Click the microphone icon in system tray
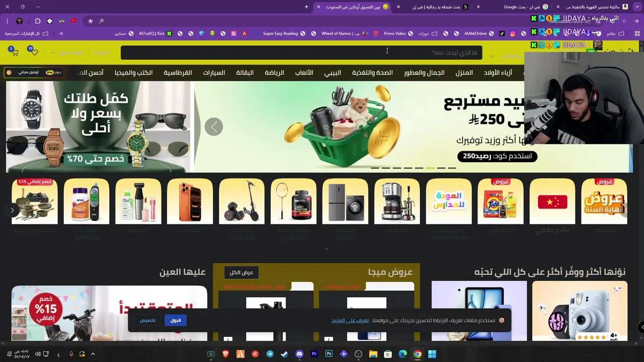Image resolution: width=644 pixels, height=362 pixels. point(71,354)
